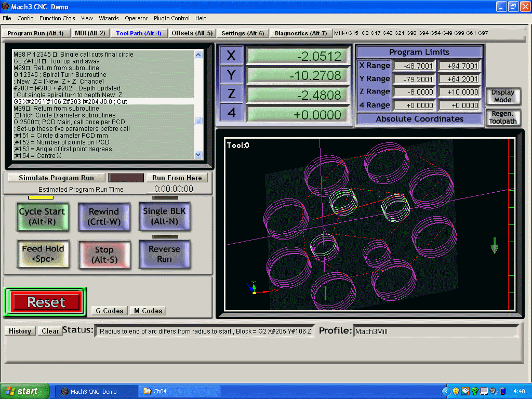Image resolution: width=532 pixels, height=399 pixels.
Task: Switch to the Offsets (Alt-5) tab
Action: point(192,33)
